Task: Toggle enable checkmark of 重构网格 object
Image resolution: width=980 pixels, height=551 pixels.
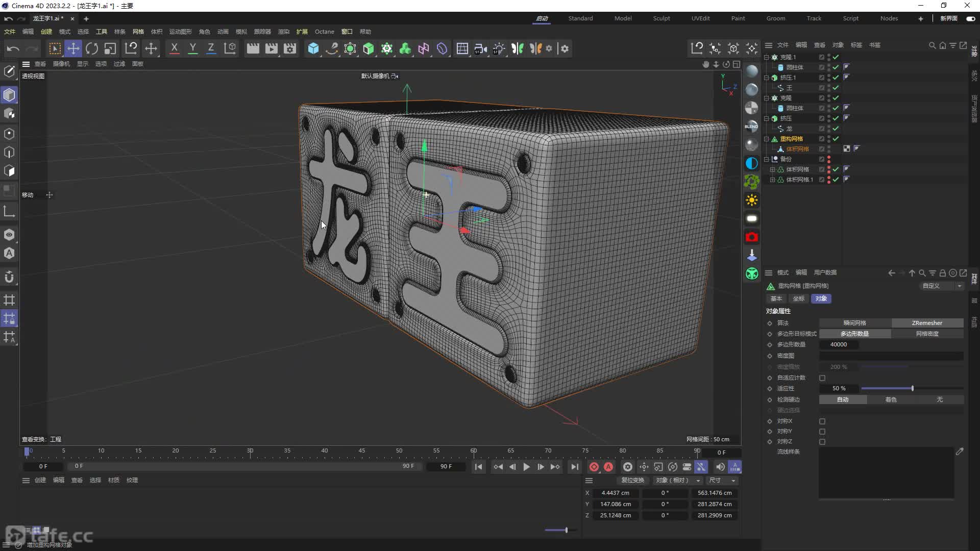Action: pyautogui.click(x=836, y=139)
